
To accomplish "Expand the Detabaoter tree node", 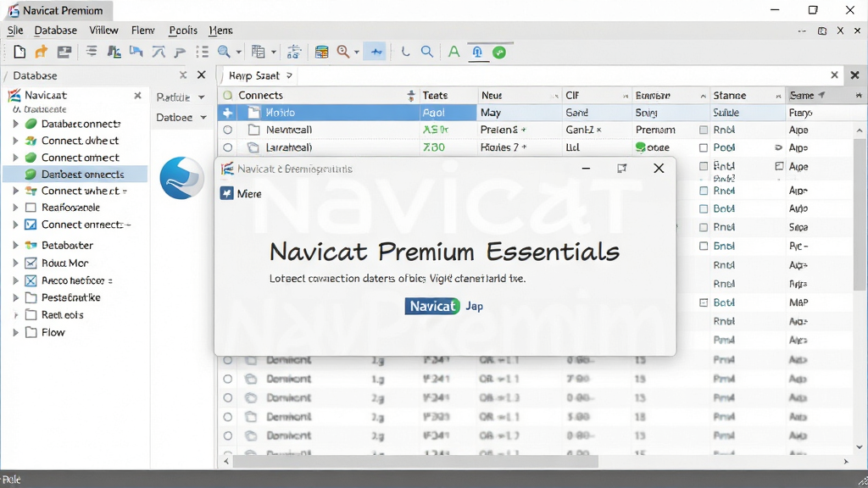I will click(15, 245).
